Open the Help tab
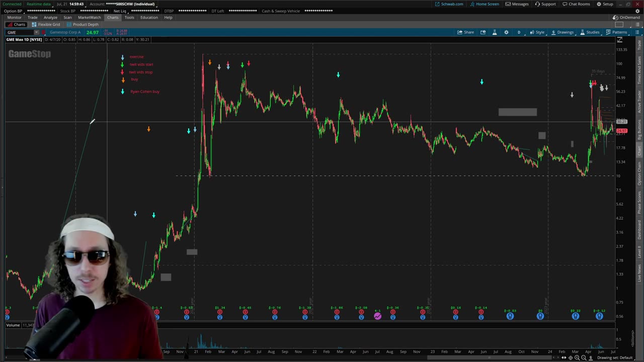Image resolution: width=644 pixels, height=362 pixels. pyautogui.click(x=168, y=18)
